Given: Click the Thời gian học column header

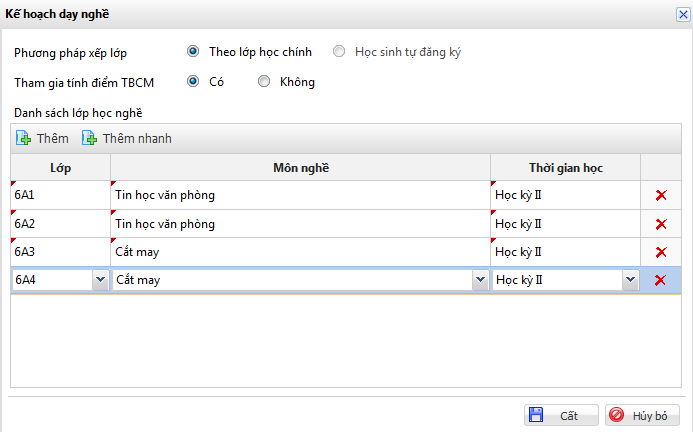Looking at the screenshot, I should (x=565, y=167).
